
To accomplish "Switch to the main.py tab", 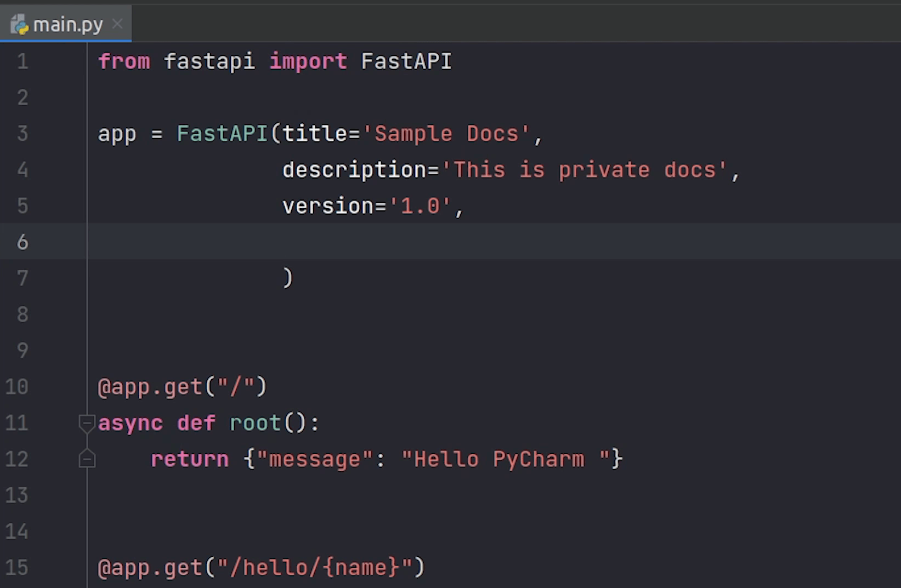I will (67, 25).
